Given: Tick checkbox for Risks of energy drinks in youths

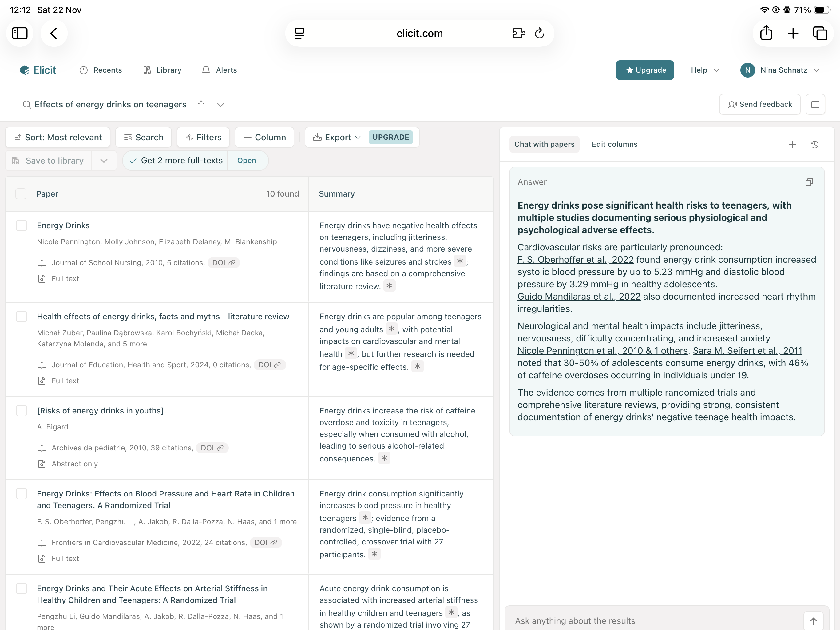Looking at the screenshot, I should [x=22, y=411].
